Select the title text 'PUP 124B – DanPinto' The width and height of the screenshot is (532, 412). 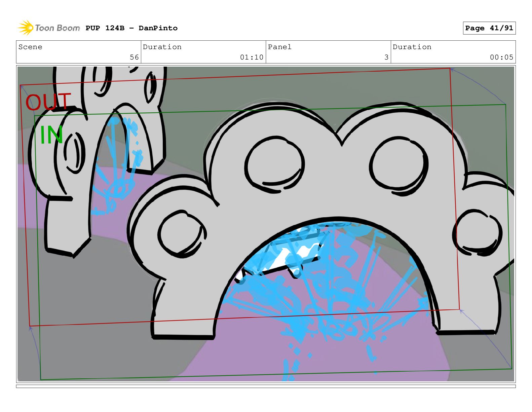tap(131, 28)
